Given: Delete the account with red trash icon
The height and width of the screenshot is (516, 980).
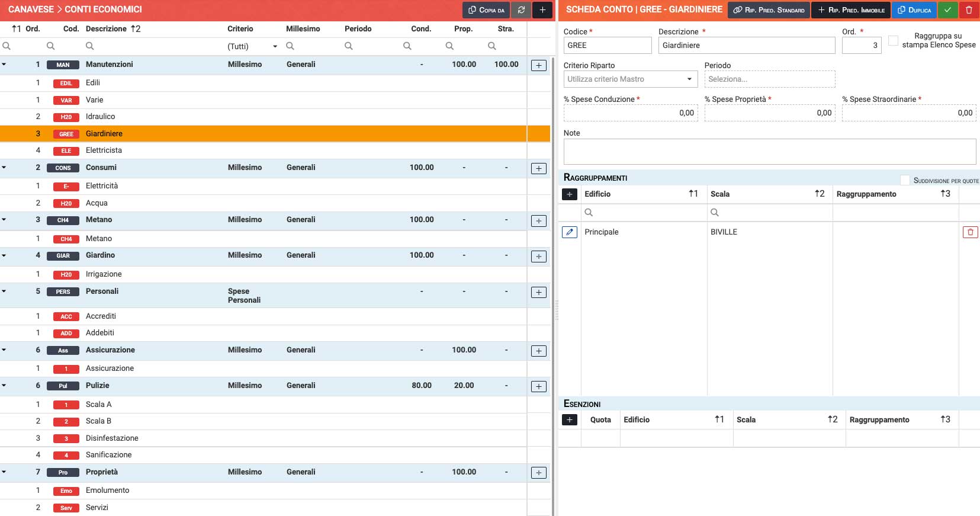Looking at the screenshot, I should [969, 9].
